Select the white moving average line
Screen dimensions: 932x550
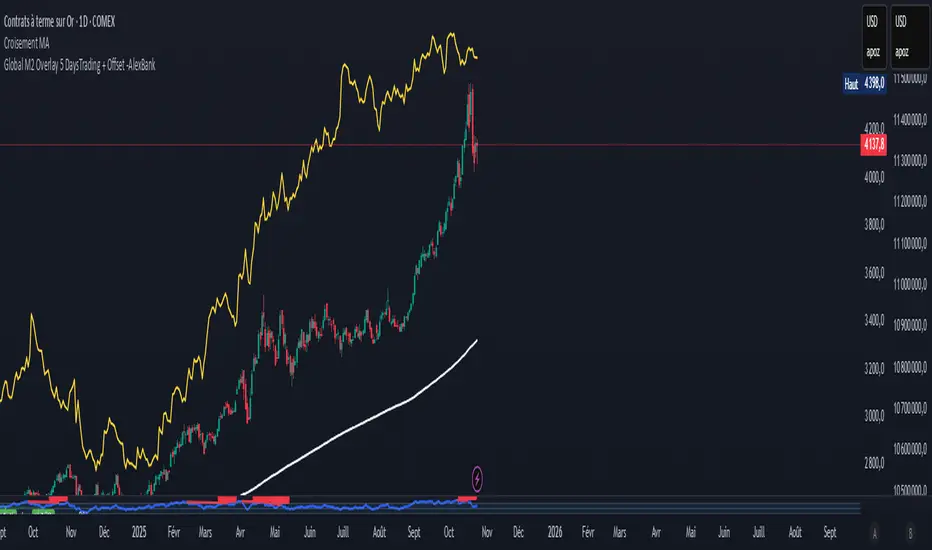click(357, 426)
